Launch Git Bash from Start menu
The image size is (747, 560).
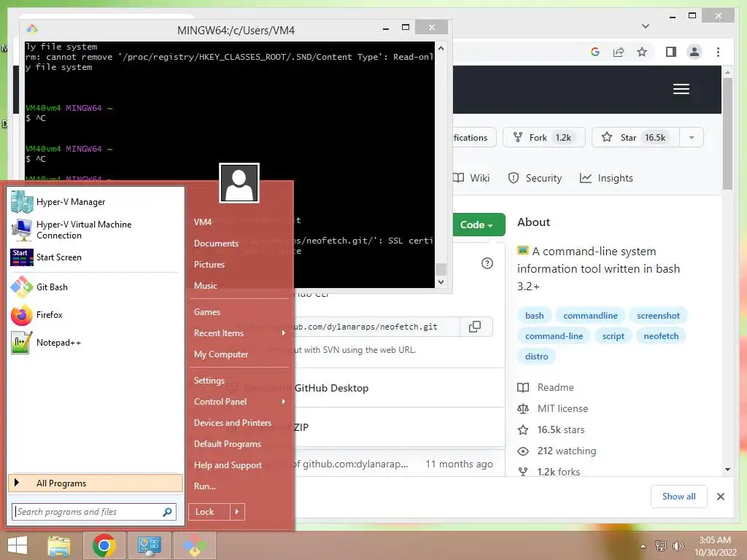pos(95,287)
